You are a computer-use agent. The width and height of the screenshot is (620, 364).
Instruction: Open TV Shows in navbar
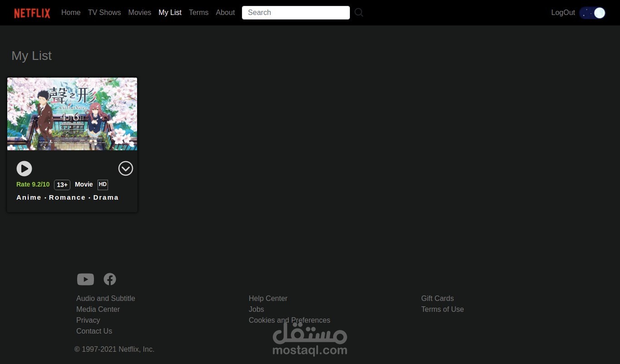tap(104, 13)
